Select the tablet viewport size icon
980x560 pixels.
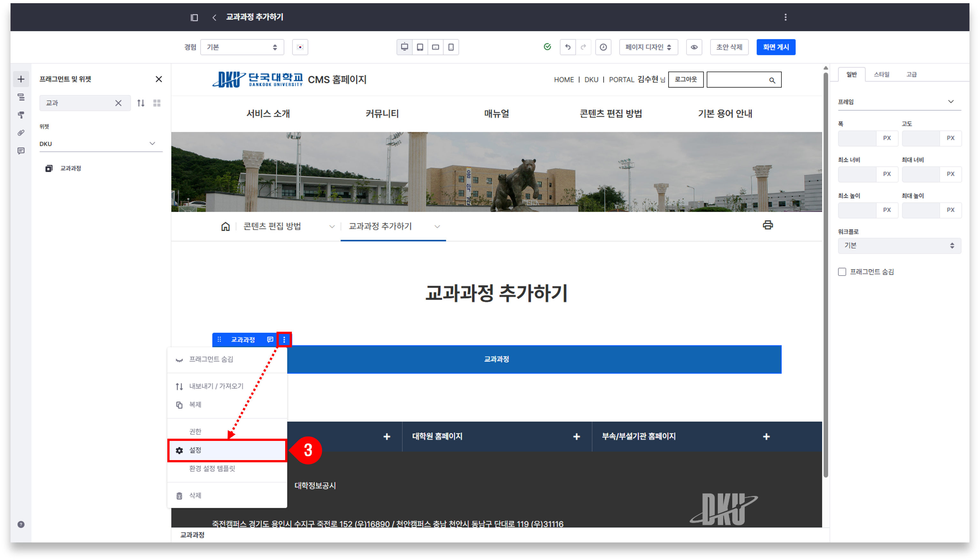click(420, 47)
